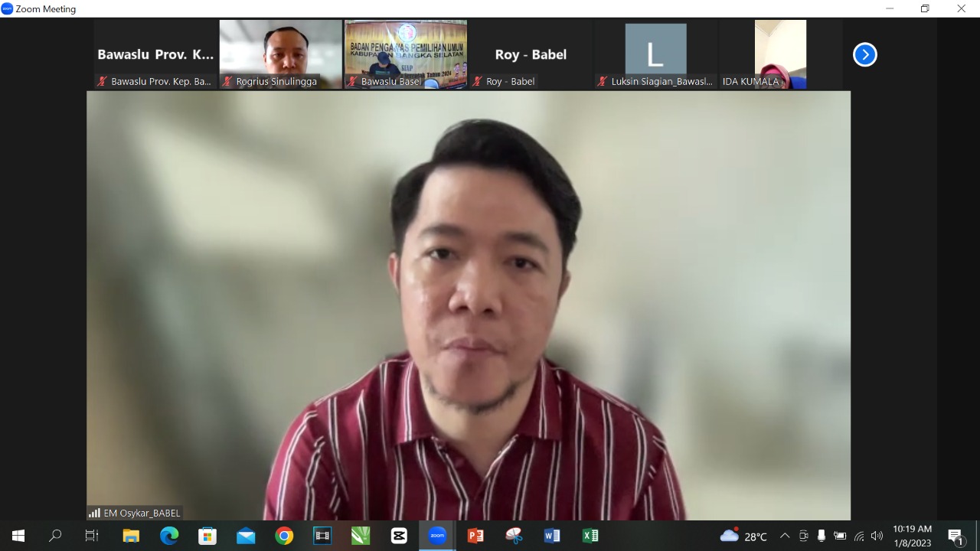The width and height of the screenshot is (980, 551).
Task: Open the notification center
Action: [x=955, y=536]
